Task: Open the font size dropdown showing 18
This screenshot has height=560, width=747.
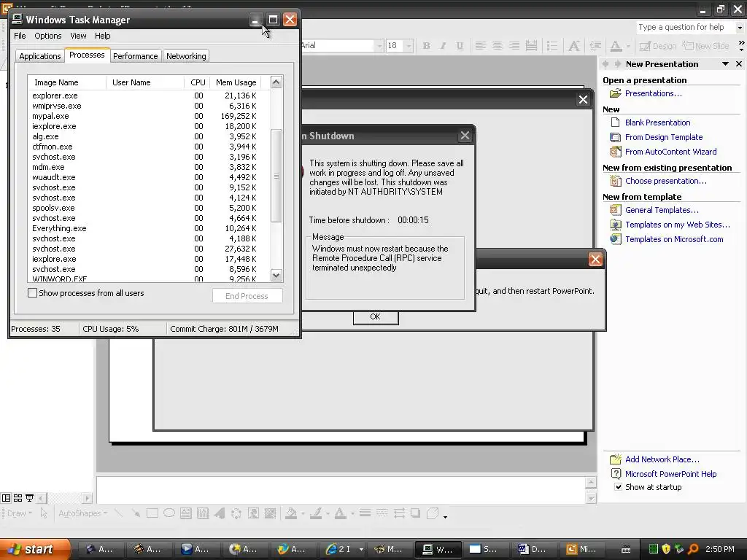Action: point(409,46)
